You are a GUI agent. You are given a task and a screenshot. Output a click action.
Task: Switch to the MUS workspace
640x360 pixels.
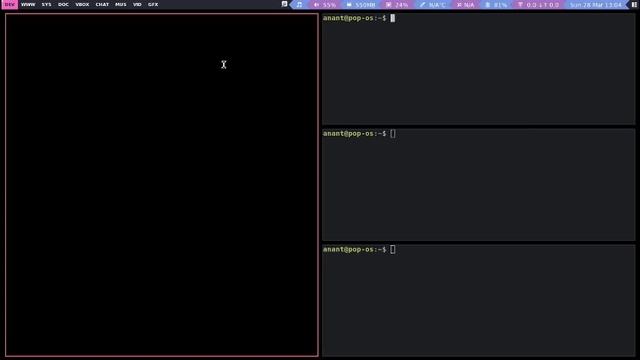121,4
